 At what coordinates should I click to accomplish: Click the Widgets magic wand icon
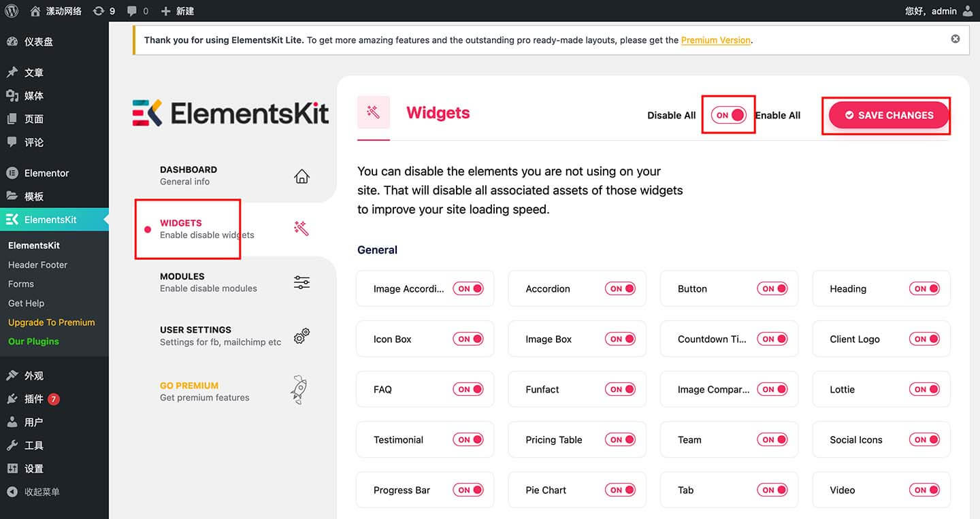click(x=301, y=229)
